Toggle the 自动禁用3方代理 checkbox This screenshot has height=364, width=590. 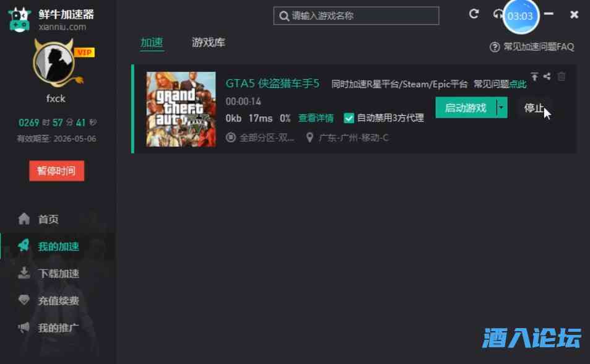pos(350,118)
